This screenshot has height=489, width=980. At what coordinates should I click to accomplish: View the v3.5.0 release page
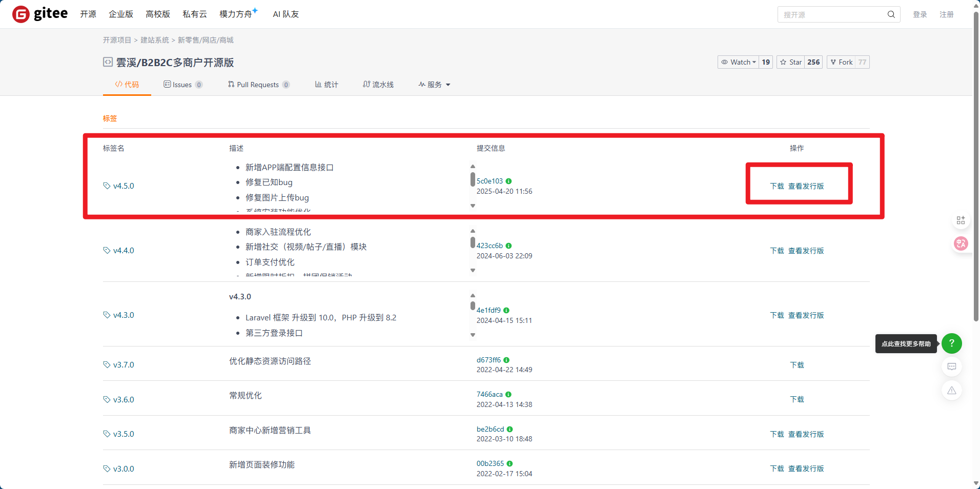806,434
